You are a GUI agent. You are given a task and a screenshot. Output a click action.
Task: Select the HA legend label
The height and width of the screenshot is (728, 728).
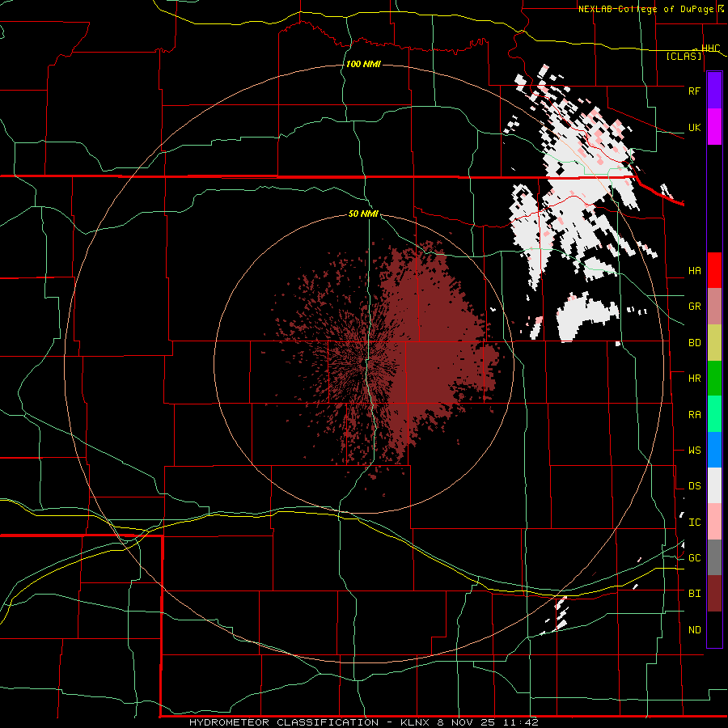coord(694,271)
